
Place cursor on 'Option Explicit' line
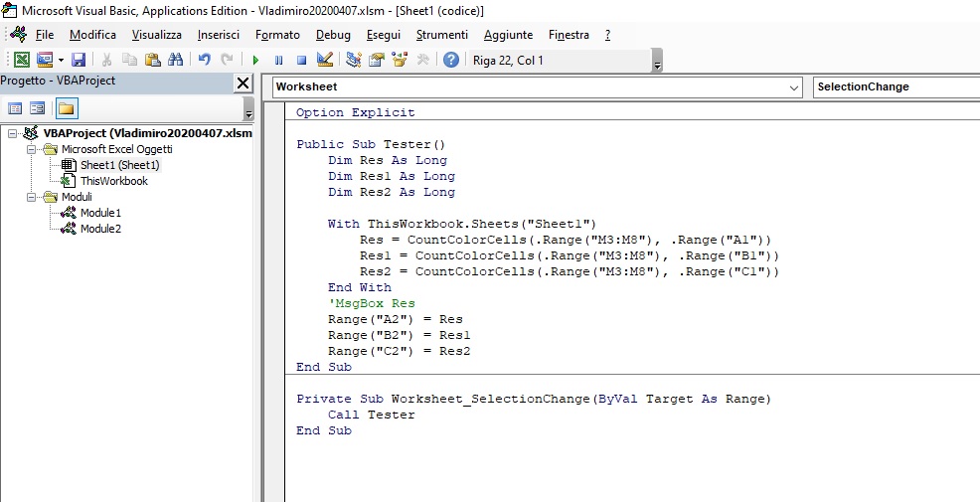coord(355,112)
